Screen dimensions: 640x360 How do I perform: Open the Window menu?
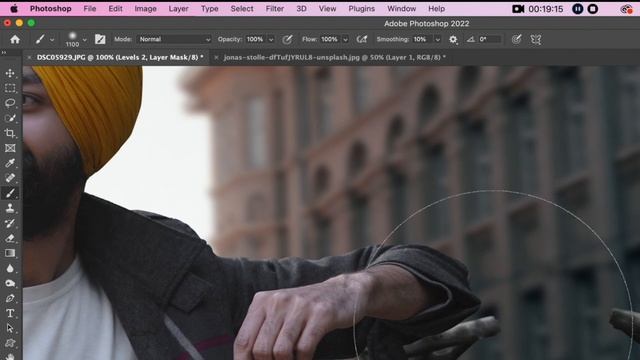tap(401, 9)
